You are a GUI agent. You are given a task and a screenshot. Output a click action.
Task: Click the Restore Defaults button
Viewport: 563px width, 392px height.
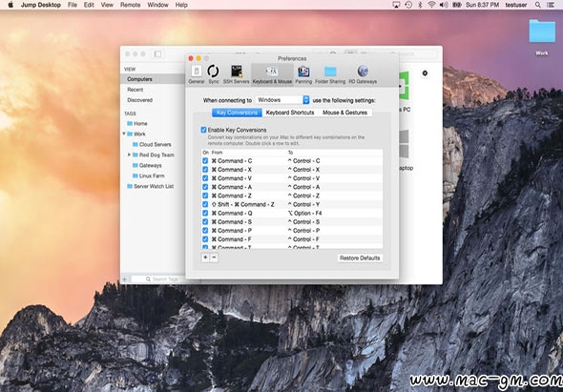[x=360, y=258]
